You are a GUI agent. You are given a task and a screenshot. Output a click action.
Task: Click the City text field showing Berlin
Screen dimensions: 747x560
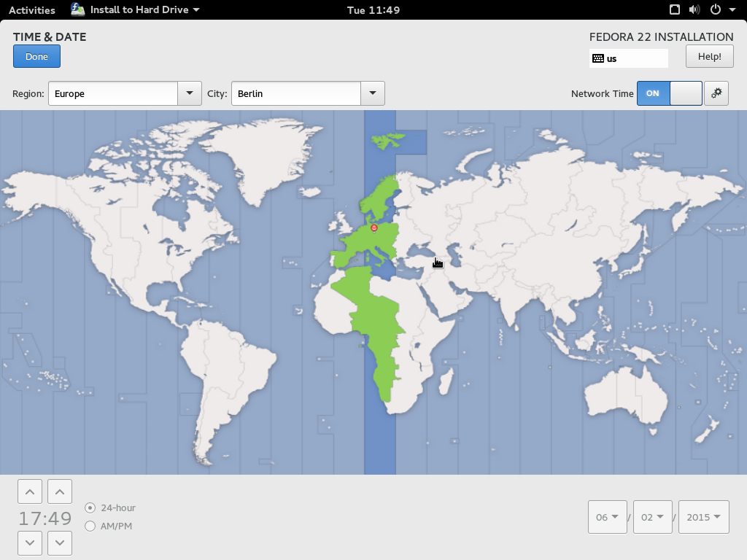tap(295, 93)
